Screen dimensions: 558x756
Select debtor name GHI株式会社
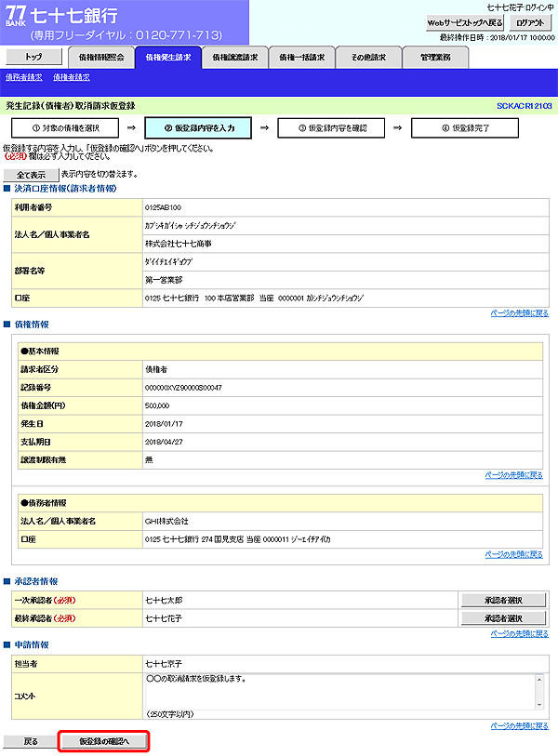tap(166, 521)
